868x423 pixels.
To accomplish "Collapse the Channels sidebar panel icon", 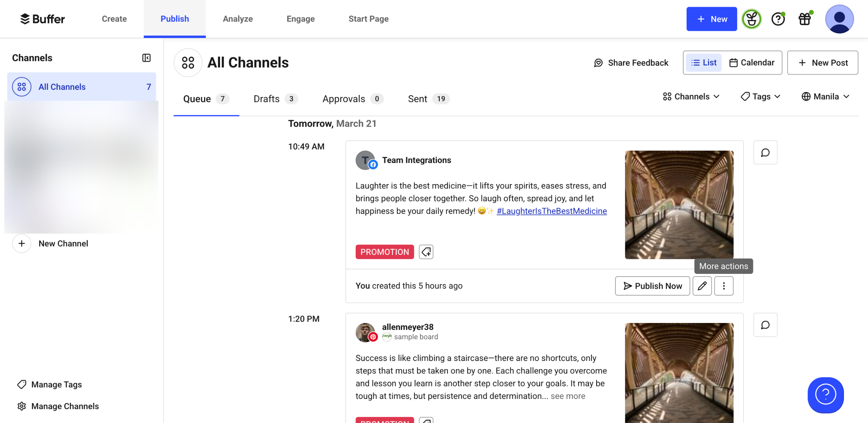I will click(x=146, y=58).
